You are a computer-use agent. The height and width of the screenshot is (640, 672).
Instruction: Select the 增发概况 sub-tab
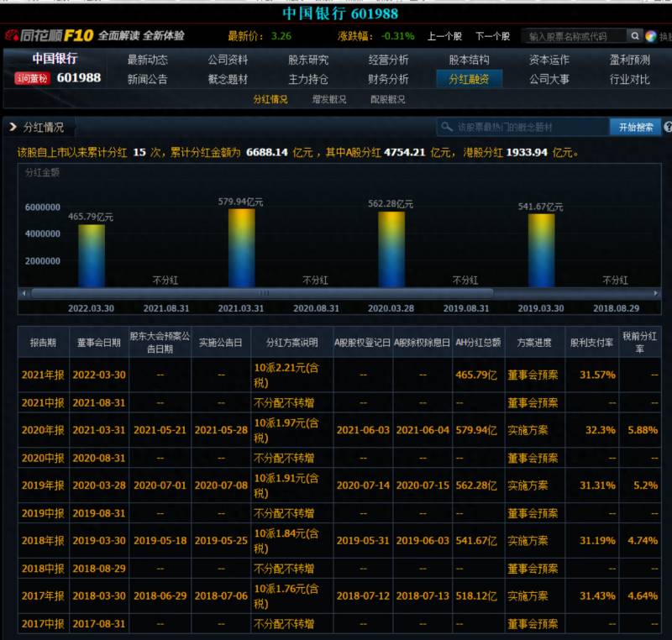coord(329,99)
